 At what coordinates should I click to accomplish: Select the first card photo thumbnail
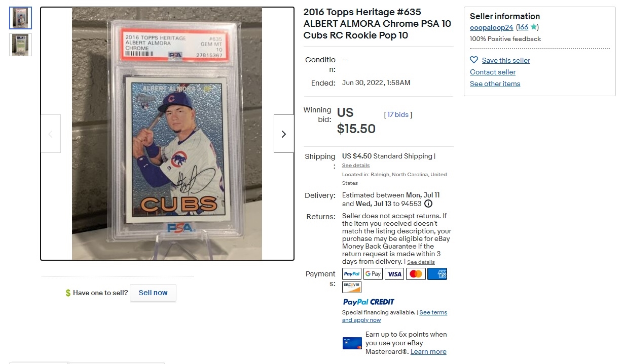click(20, 18)
